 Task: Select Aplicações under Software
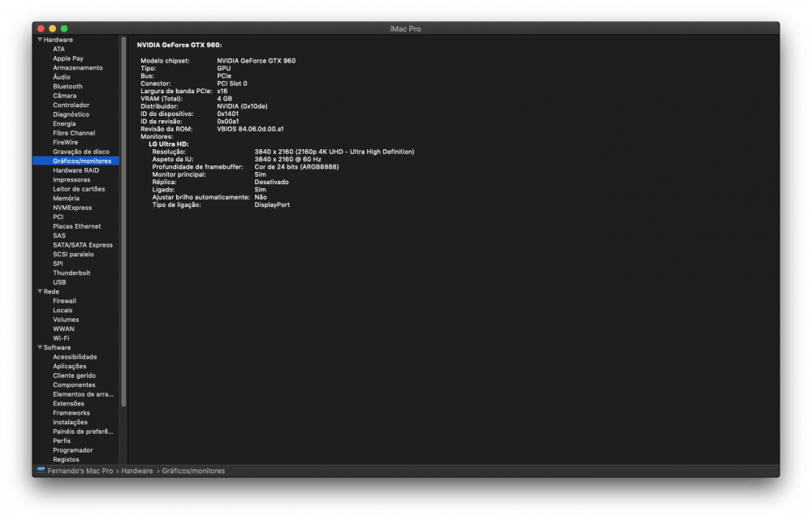coord(69,366)
